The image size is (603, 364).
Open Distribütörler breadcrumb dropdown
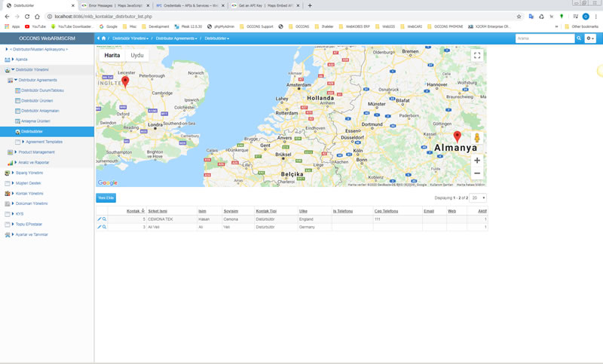click(x=217, y=38)
